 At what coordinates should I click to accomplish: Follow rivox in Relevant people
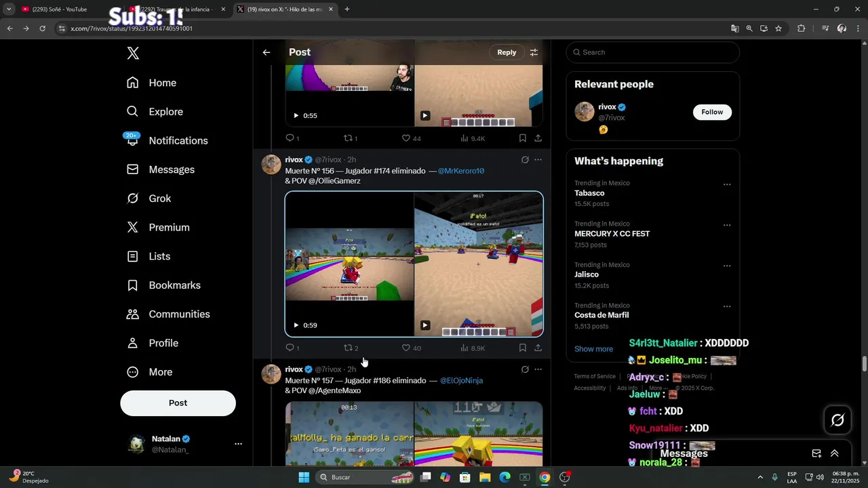point(712,112)
